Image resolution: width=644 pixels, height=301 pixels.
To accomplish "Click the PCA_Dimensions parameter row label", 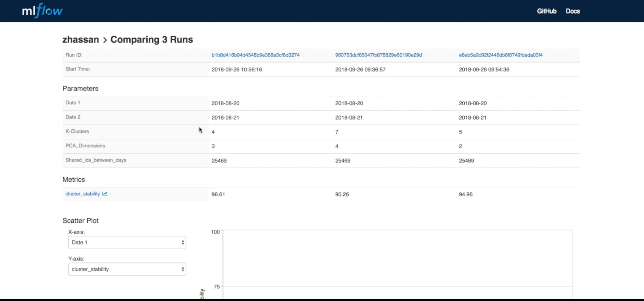I will 85,146.
